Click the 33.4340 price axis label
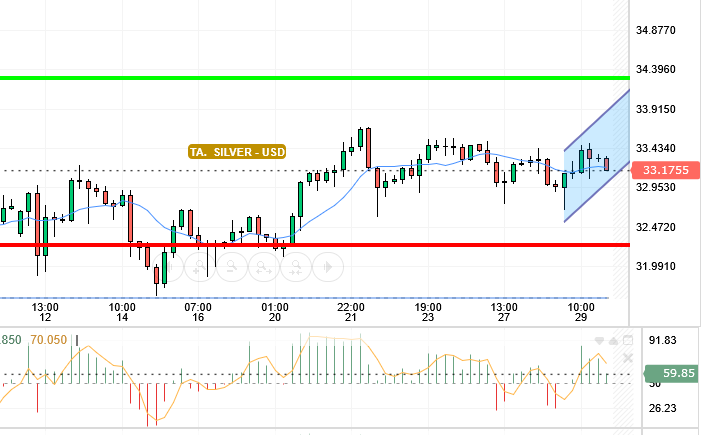Screen dimensions: 703x435 pyautogui.click(x=655, y=148)
